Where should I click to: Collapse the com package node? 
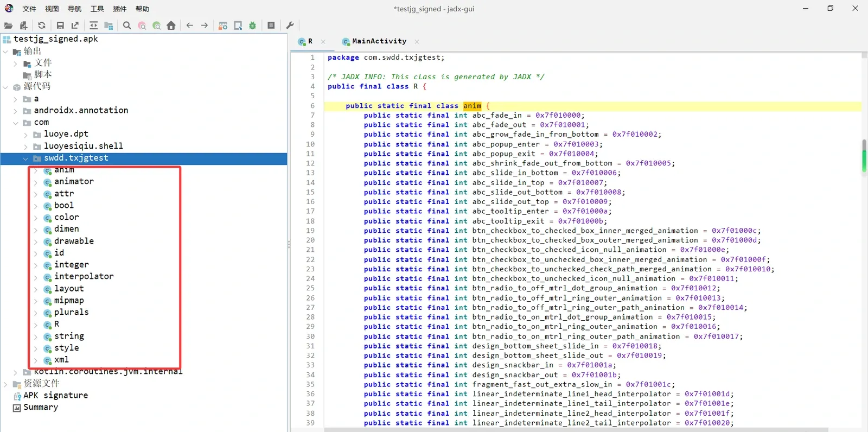coord(15,123)
